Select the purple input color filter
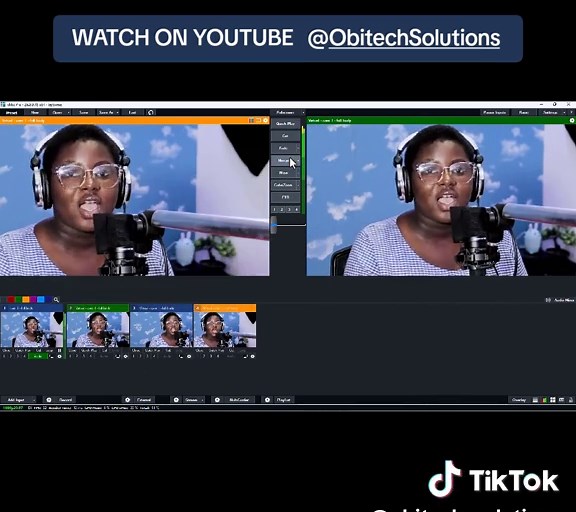Viewport: 576px width, 512px height. [33, 300]
